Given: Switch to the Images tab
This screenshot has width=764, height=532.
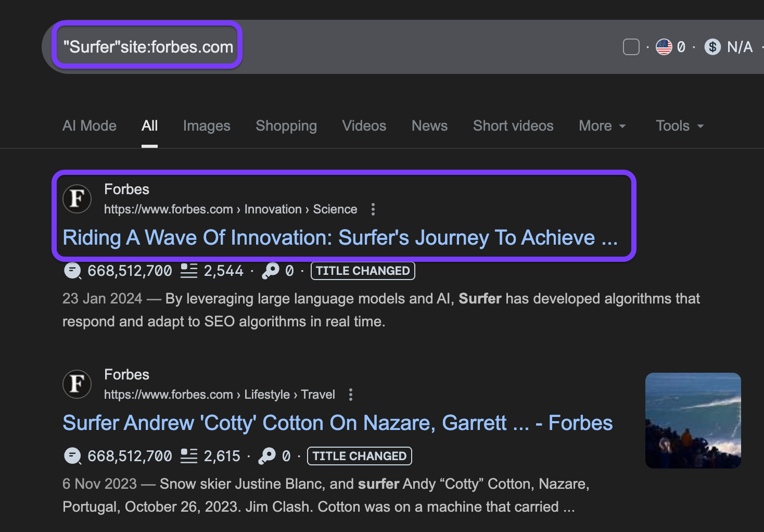Looking at the screenshot, I should point(207,126).
